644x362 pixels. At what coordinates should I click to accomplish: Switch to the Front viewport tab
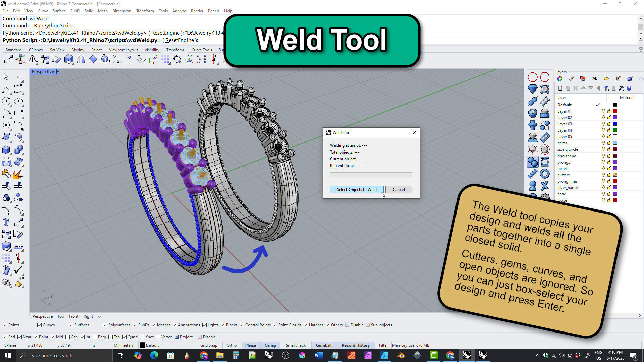pyautogui.click(x=73, y=316)
